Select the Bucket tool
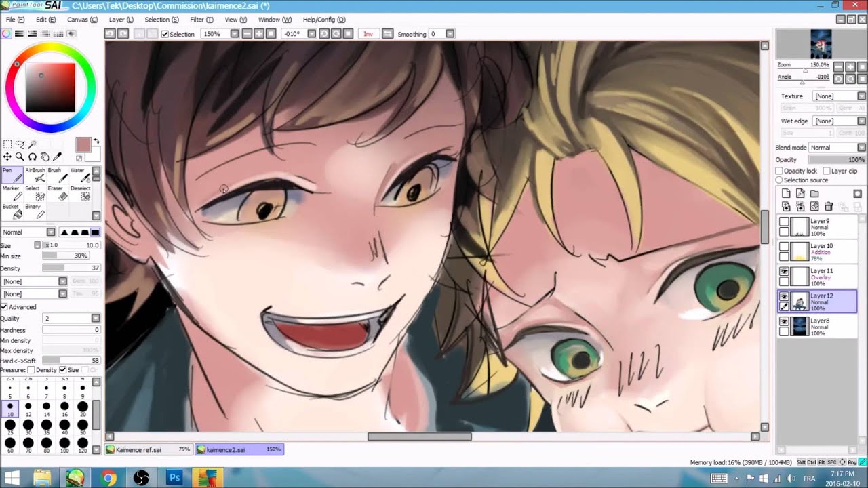The height and width of the screenshot is (488, 868). pyautogui.click(x=13, y=211)
